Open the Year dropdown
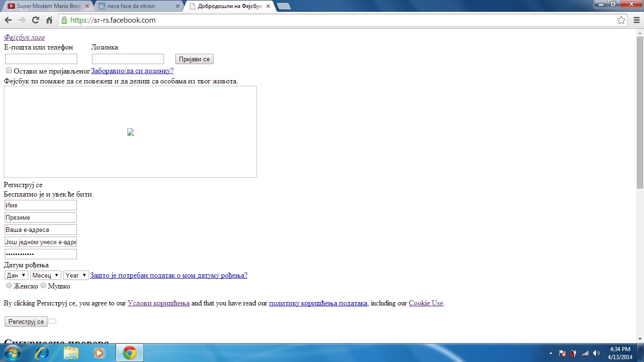Viewport: 644px width, 362px height. pos(76,275)
